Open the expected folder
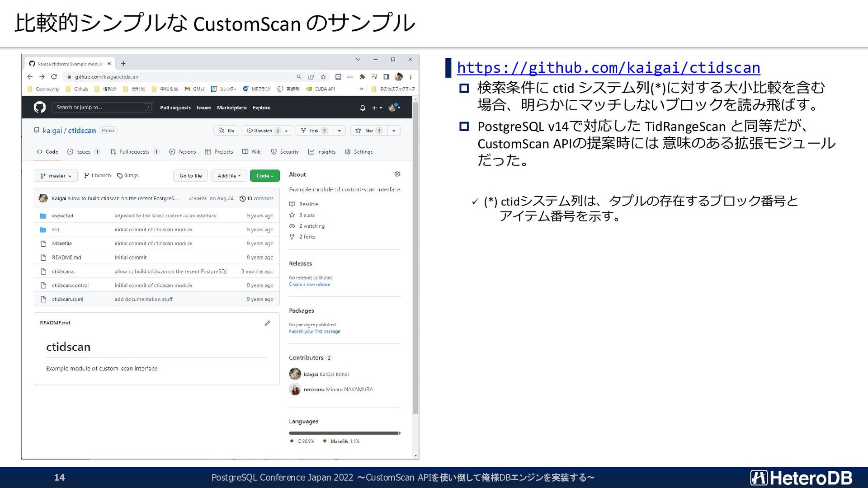Screen dimensions: 868x488 62,216
